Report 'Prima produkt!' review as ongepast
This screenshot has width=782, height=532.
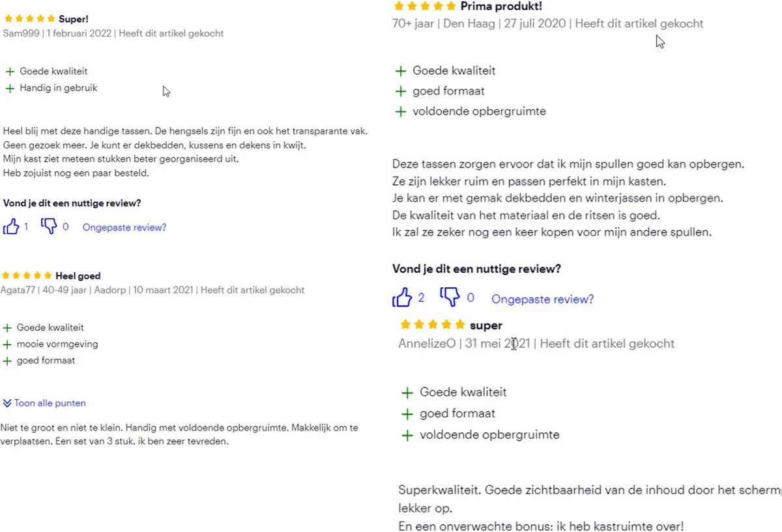pos(542,299)
